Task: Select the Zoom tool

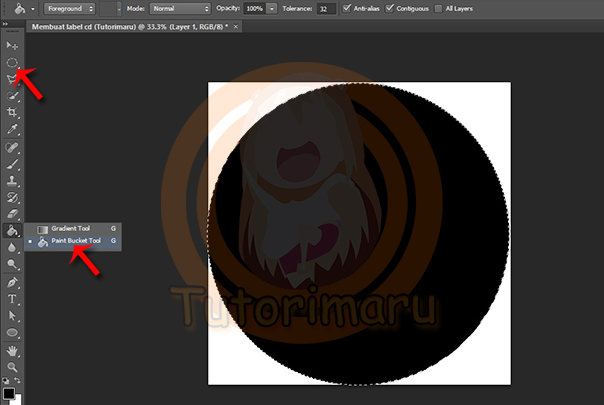Action: pos(12,367)
